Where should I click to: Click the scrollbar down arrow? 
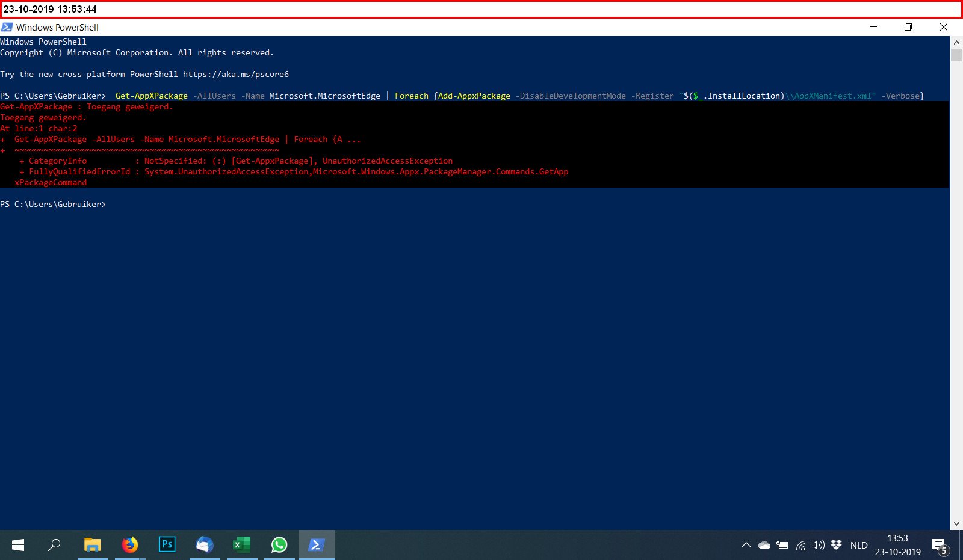(x=957, y=524)
